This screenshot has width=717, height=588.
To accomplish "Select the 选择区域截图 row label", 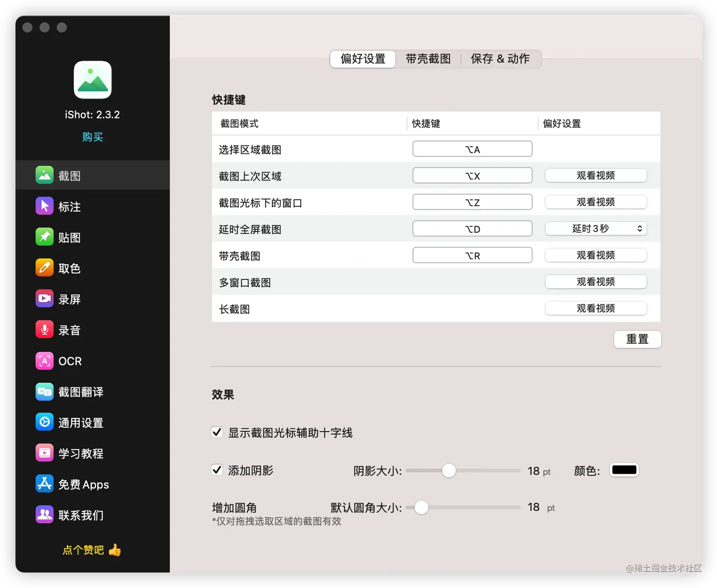I will pos(250,150).
